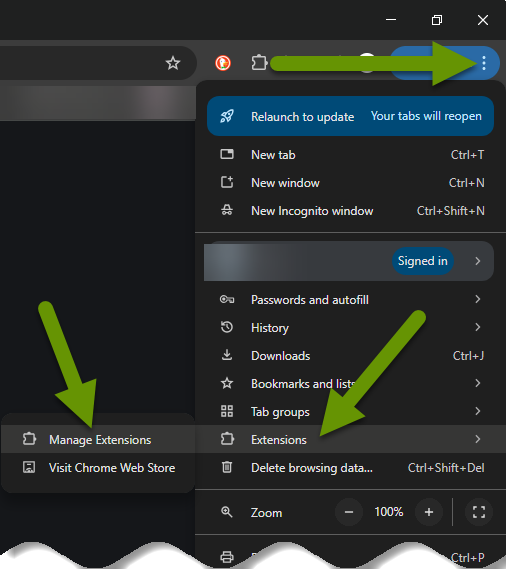Image resolution: width=506 pixels, height=569 pixels.
Task: Expand Bookmarks and lists chevron
Action: tap(478, 383)
